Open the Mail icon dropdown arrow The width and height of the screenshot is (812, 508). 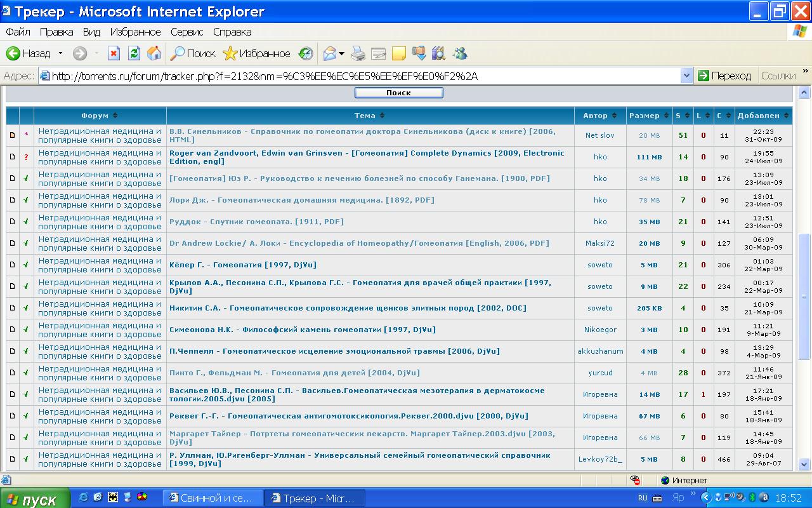point(342,53)
